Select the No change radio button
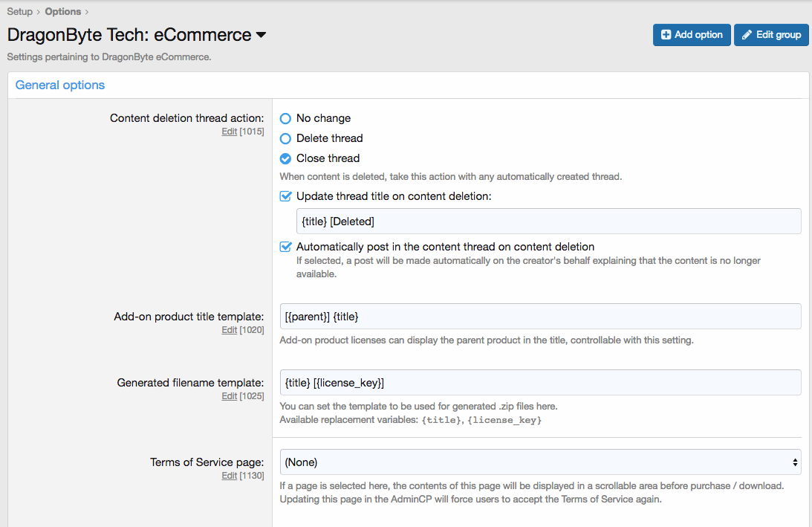 285,118
